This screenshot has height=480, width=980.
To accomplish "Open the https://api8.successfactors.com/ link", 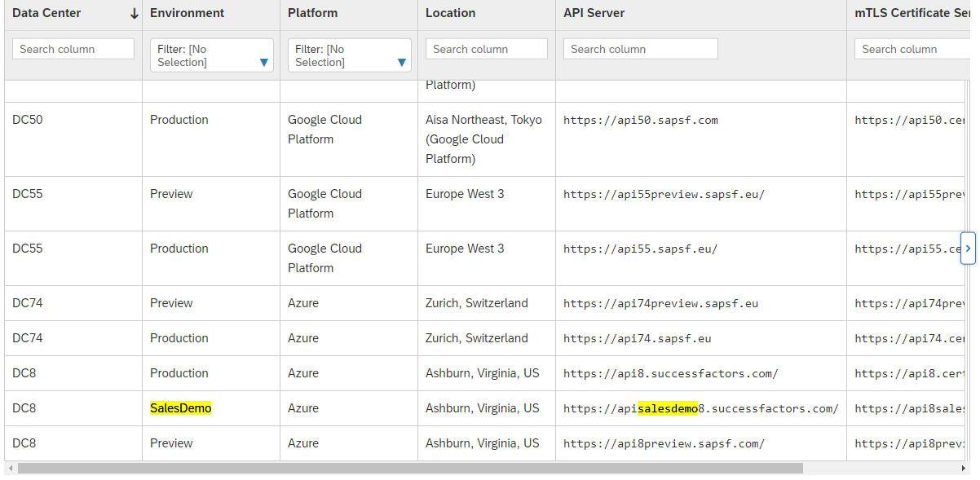I will (x=669, y=372).
